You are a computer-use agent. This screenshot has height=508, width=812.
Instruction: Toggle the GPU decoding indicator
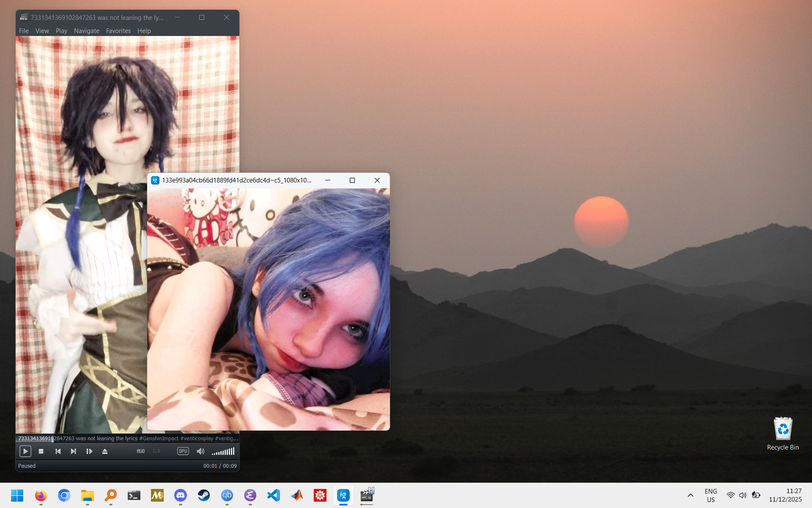click(x=183, y=451)
